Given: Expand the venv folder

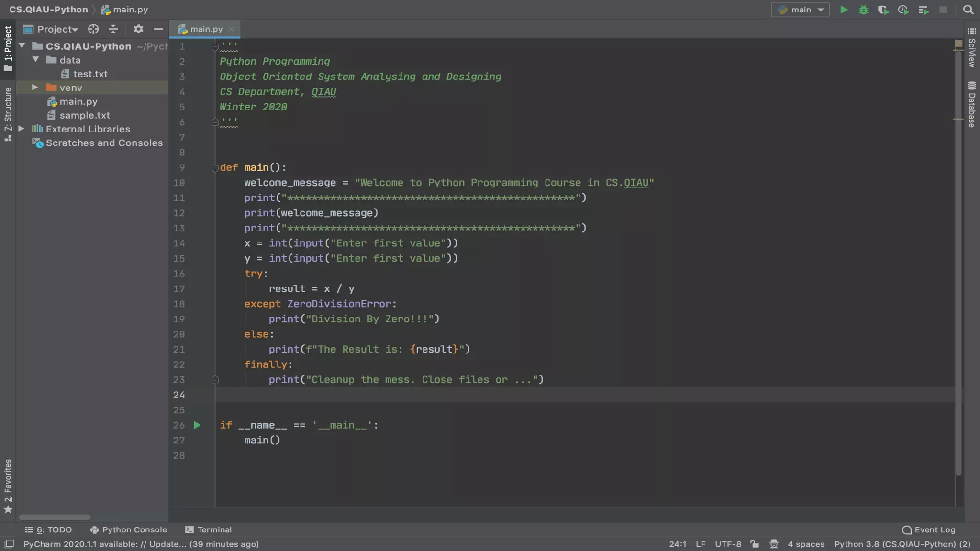Looking at the screenshot, I should (x=35, y=88).
